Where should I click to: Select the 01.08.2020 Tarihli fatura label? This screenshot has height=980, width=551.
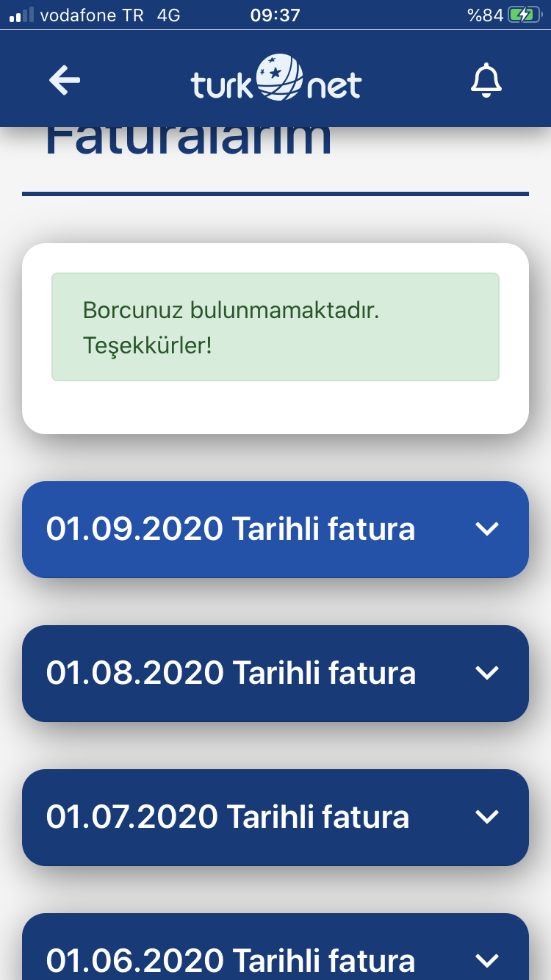point(231,673)
